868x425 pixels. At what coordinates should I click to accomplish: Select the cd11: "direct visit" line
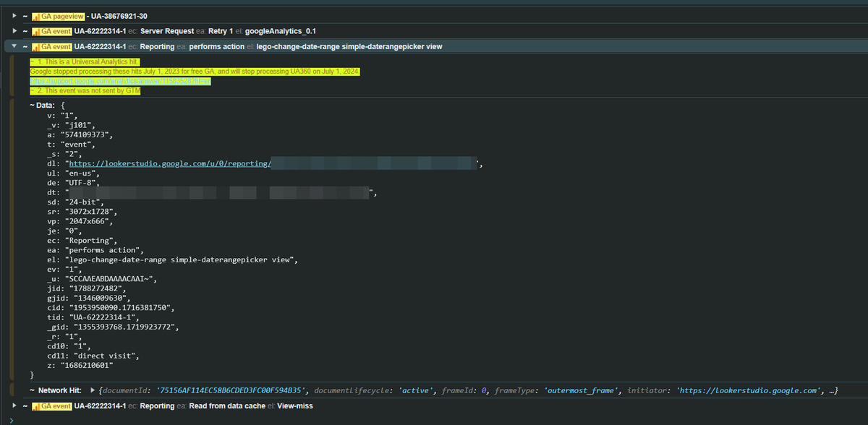[x=93, y=356]
